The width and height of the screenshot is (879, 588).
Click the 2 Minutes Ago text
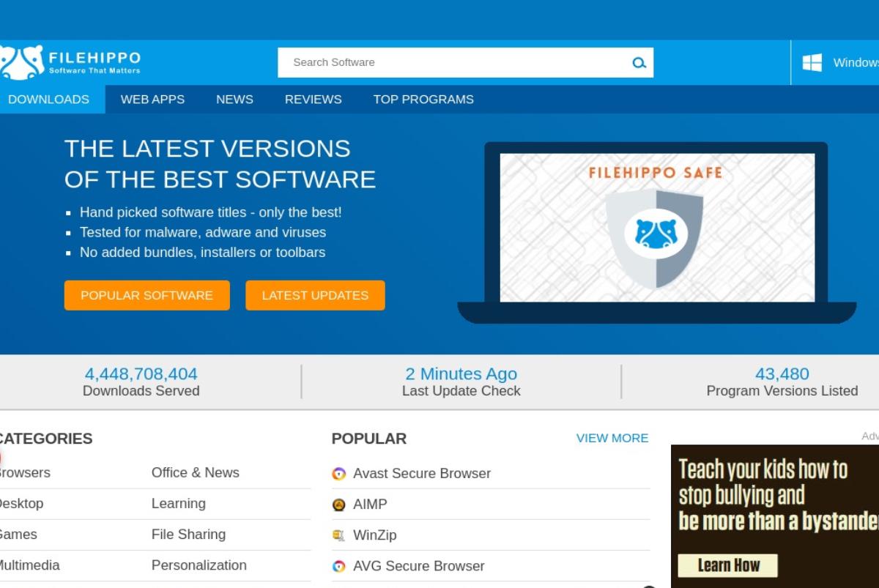(x=461, y=374)
